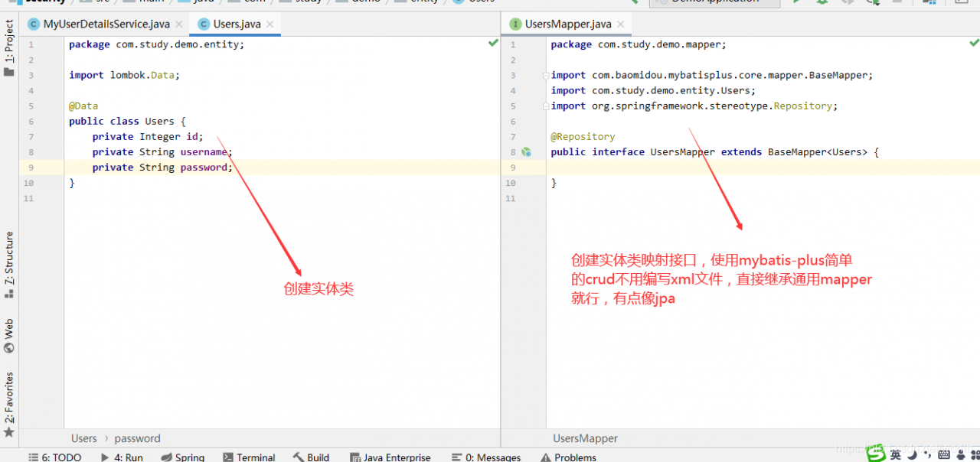
Task: Click the implementations gutter icon beside UsersMapper
Action: click(x=526, y=152)
